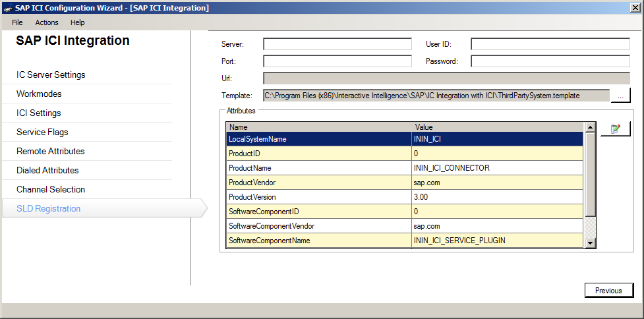Click the User ID field
The image size is (644, 319).
tap(550, 44)
